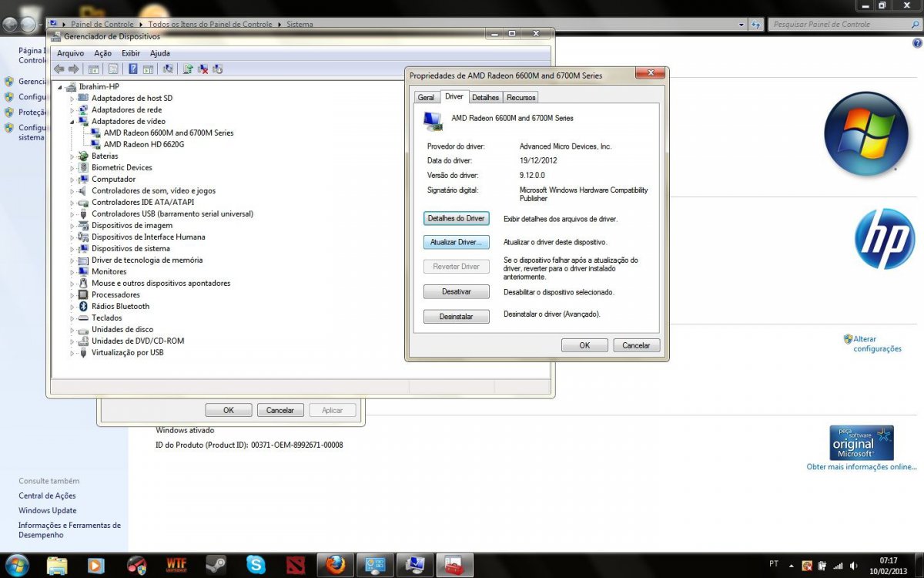
Task: Click the Bluetooth icon beside Rádios Bluetooth
Action: (x=83, y=306)
